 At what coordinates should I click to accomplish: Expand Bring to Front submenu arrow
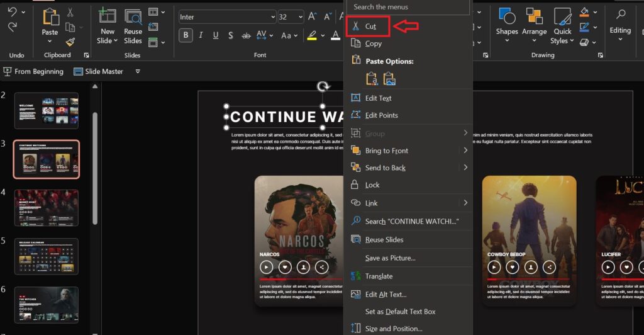pyautogui.click(x=465, y=150)
